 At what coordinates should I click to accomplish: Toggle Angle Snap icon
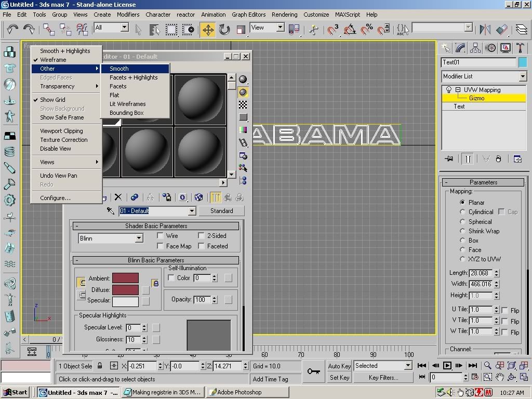(350, 30)
